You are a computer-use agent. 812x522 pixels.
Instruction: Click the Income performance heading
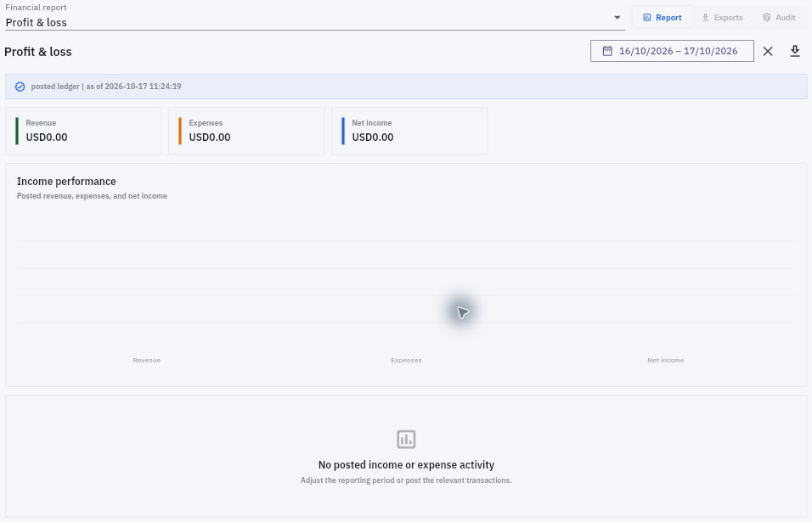tap(66, 181)
